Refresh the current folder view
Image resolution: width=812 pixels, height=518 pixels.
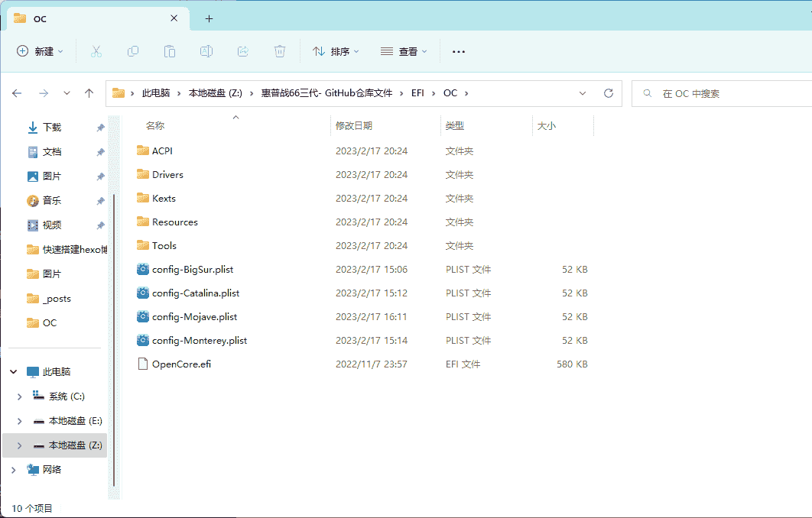click(609, 93)
